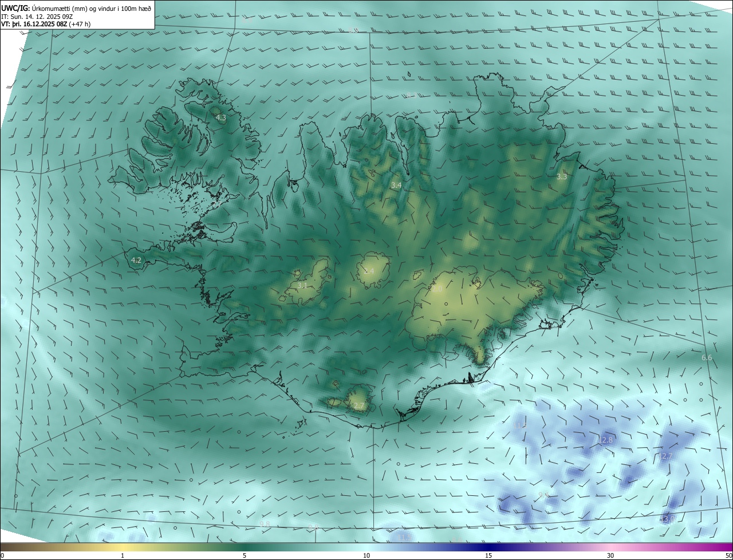Click the UWC/IG title line in the header box

(76, 8)
